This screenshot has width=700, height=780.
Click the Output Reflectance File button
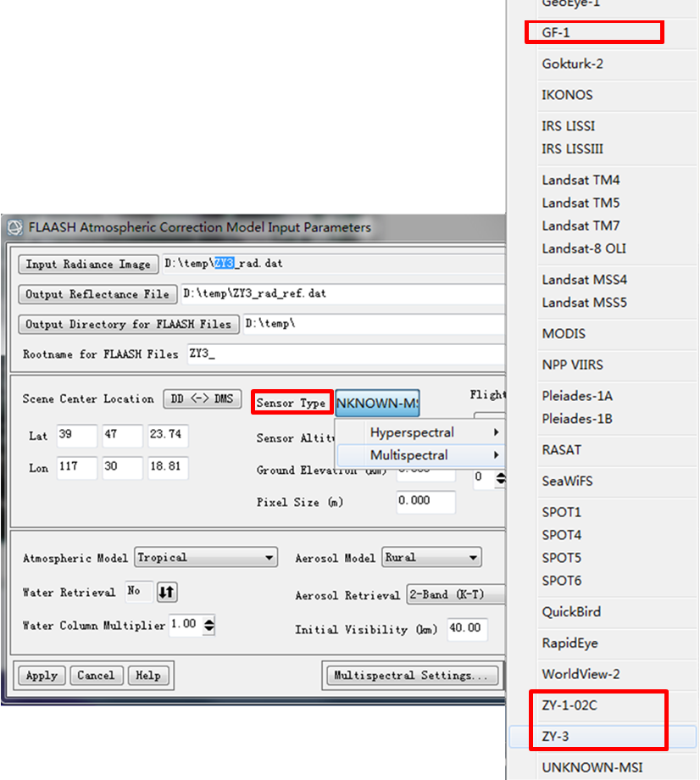tap(97, 294)
